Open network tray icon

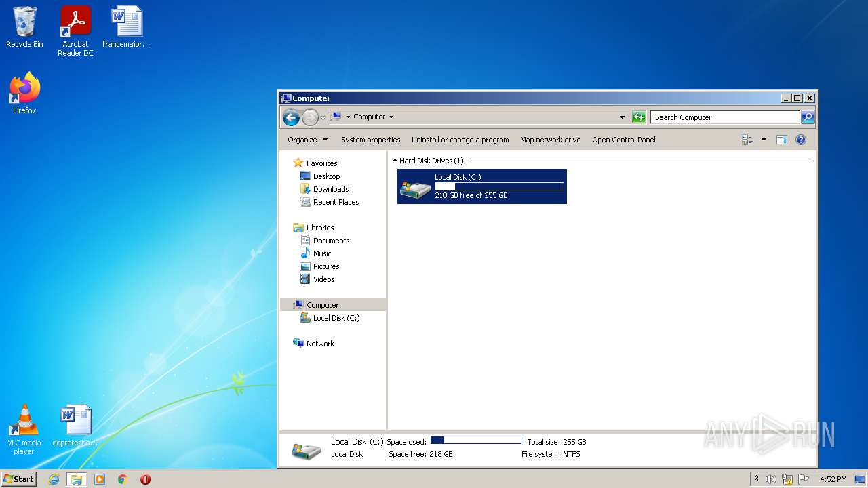point(787,479)
